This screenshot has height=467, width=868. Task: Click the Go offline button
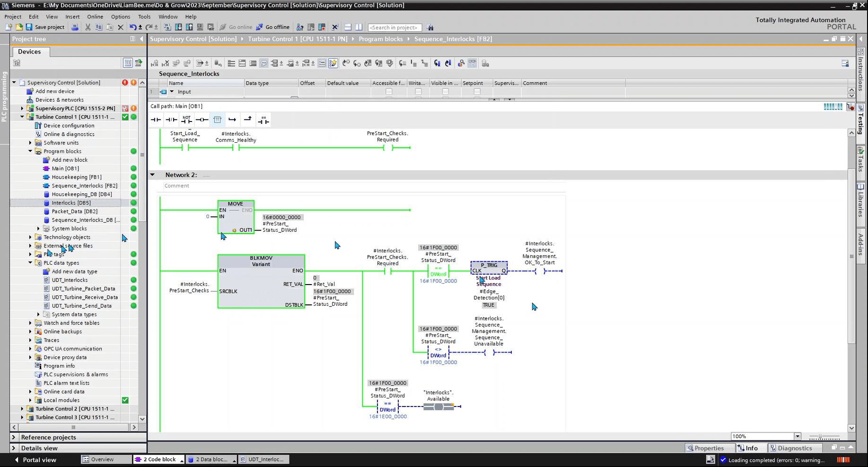(273, 27)
